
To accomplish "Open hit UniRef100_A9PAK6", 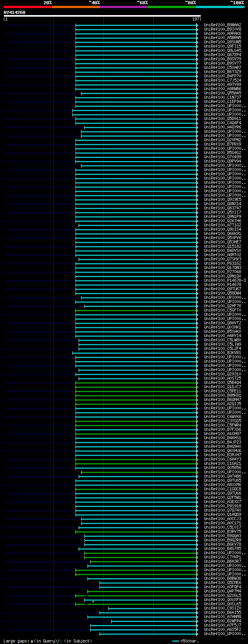I will (222, 33).
